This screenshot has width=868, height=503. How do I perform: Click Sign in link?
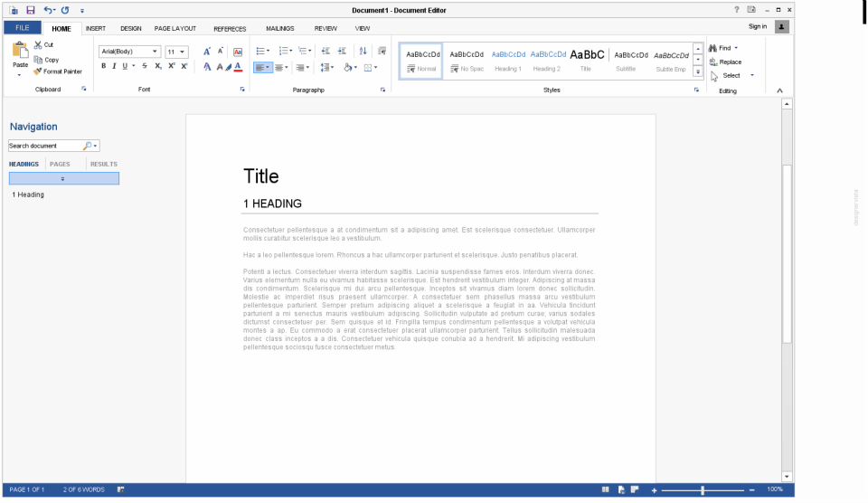(758, 26)
